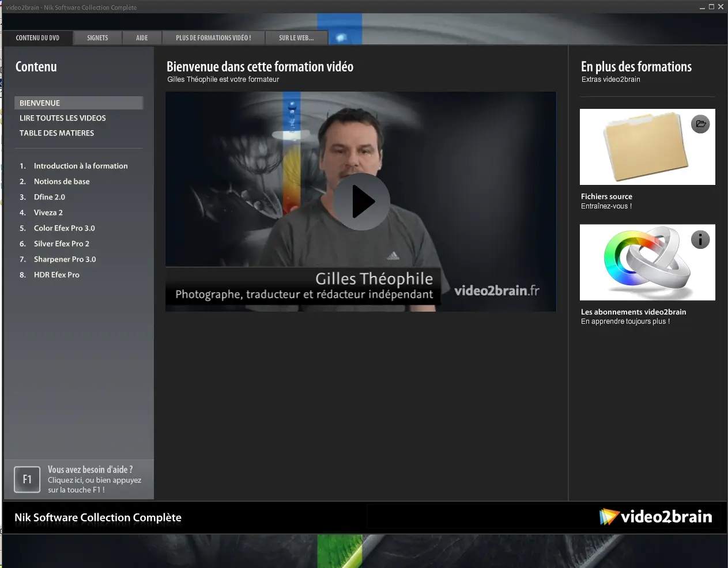Switch to the CONTENU DU DVD tab
This screenshot has height=568, width=728.
[x=37, y=37]
